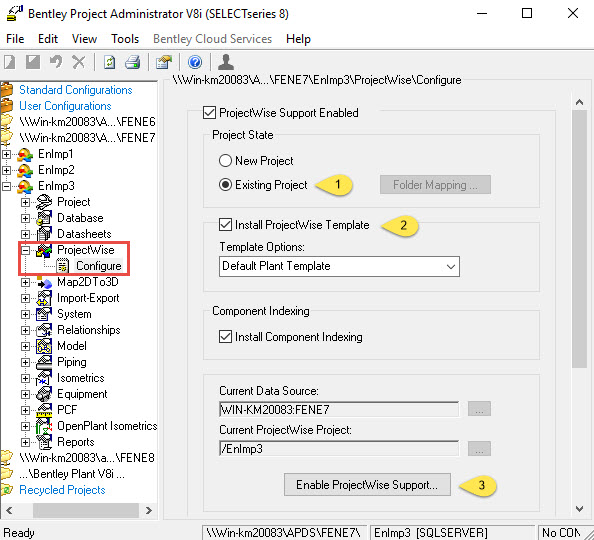The width and height of the screenshot is (594, 540).
Task: Open Help via blue question icon
Action: pyautogui.click(x=195, y=62)
